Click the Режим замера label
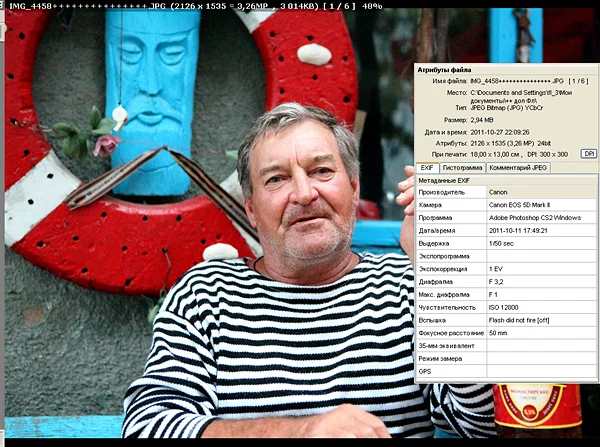600x447 pixels. [x=440, y=359]
